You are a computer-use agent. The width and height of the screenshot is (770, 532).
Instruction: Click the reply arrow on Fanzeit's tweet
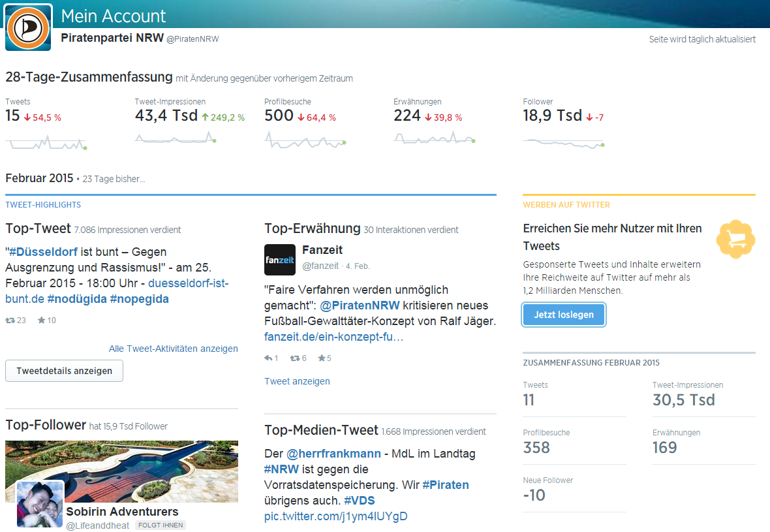tap(268, 358)
